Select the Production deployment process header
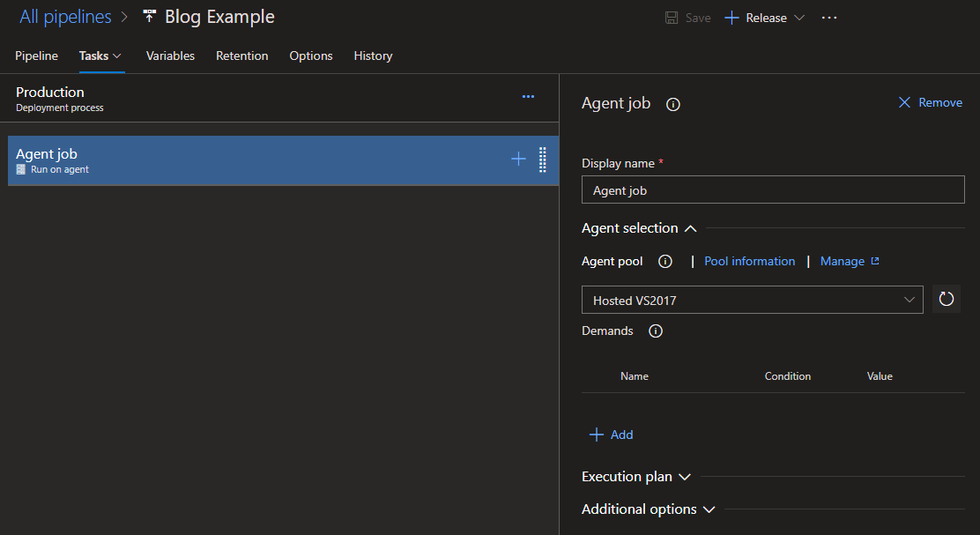Viewport: 980px width, 535px height. pyautogui.click(x=279, y=98)
